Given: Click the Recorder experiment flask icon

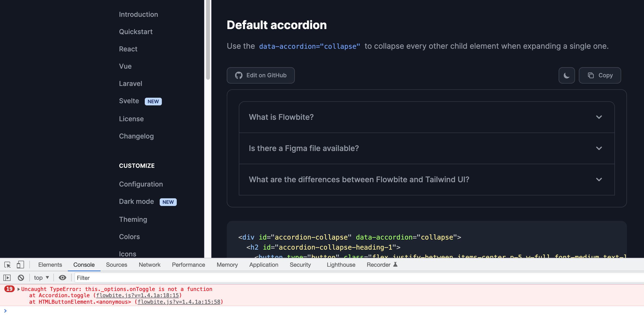Looking at the screenshot, I should coord(396,264).
